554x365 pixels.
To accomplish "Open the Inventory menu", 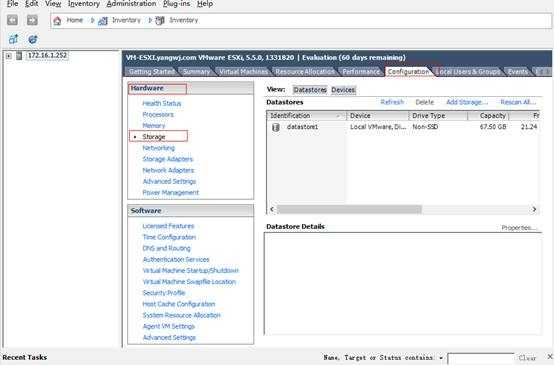I will pyautogui.click(x=84, y=4).
